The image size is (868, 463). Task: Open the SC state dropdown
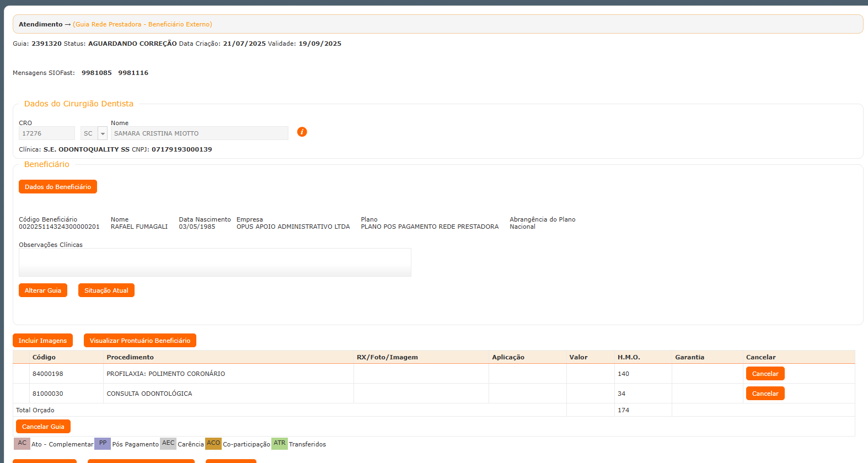(102, 133)
